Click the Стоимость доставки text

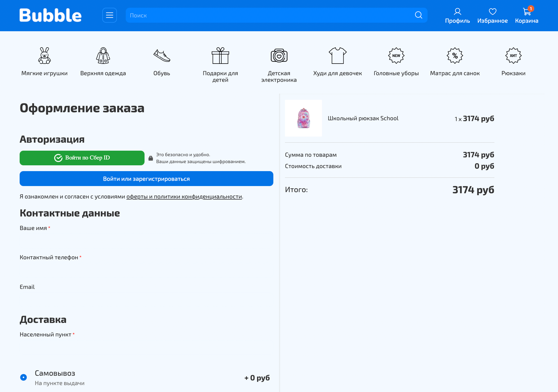click(x=313, y=166)
